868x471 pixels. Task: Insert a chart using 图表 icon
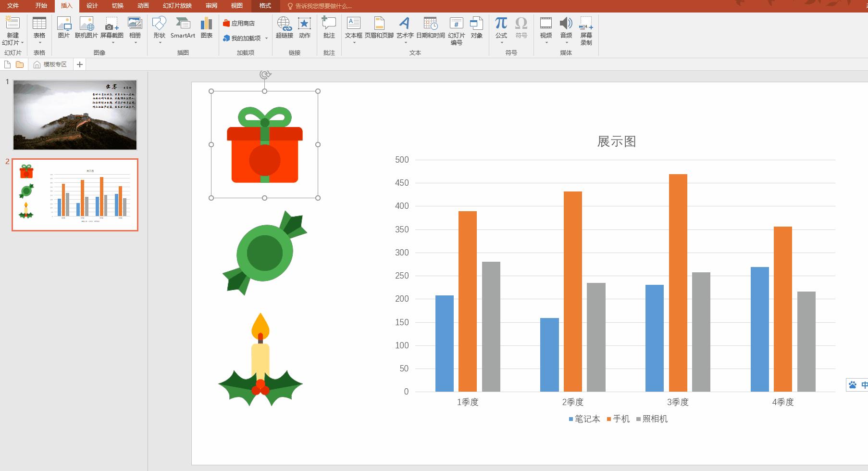[x=207, y=28]
